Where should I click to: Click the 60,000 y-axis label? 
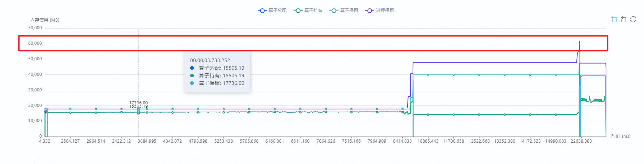pyautogui.click(x=35, y=43)
